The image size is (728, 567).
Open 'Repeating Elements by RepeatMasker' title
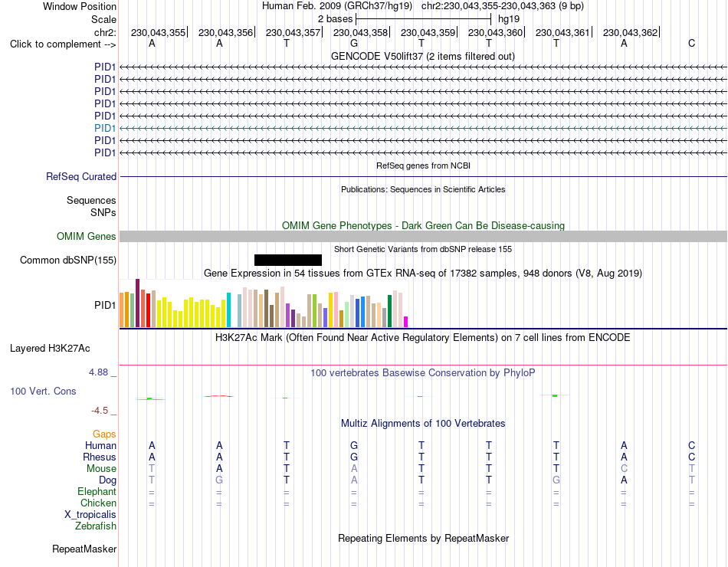423,538
